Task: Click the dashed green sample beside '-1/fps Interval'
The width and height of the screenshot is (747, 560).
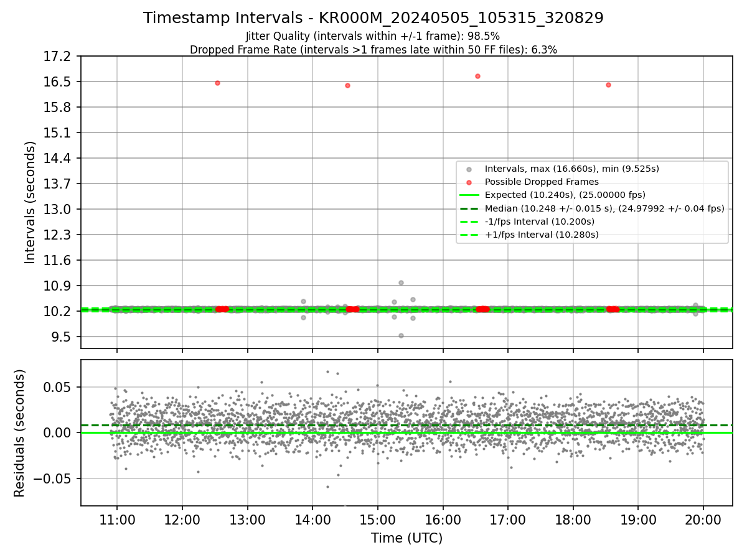Action: 469,222
